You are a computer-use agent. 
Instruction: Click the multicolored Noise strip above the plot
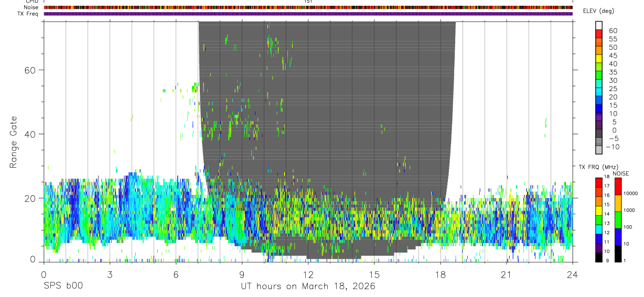[308, 7]
